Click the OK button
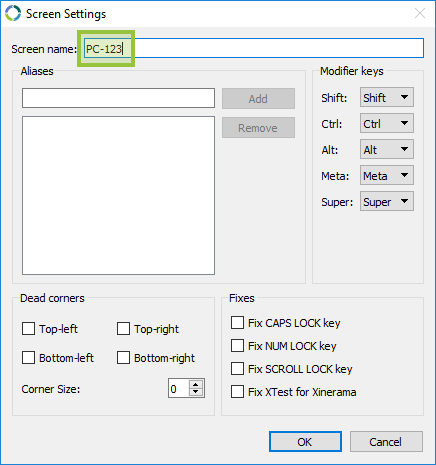This screenshot has height=465, width=436. [x=305, y=442]
